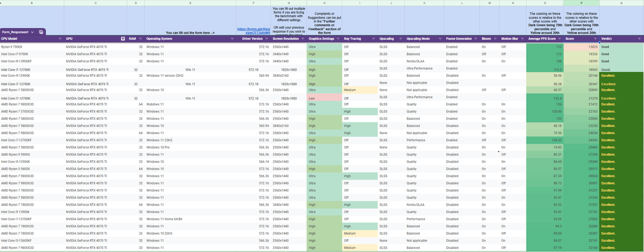Select the 'Intel Core i9-13900KF' cell

[32, 61]
